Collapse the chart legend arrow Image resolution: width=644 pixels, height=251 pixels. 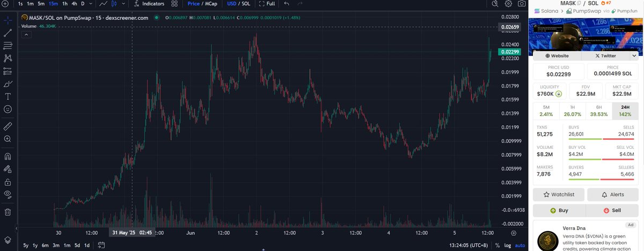pyautogui.click(x=25, y=34)
